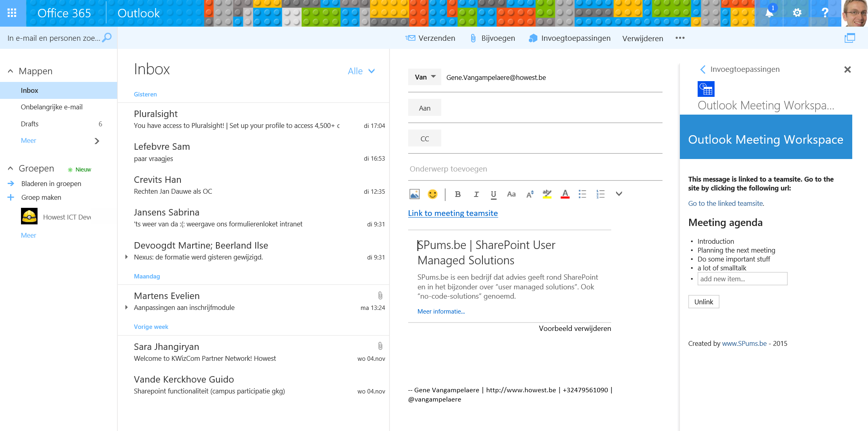868x431 pixels.
Task: Open more actions ellipsis in command bar
Action: 680,38
